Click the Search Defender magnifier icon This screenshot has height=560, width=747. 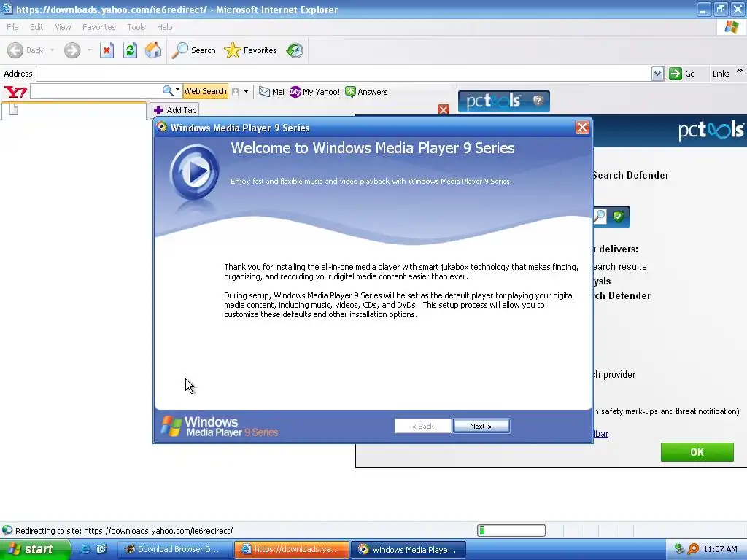pos(600,217)
